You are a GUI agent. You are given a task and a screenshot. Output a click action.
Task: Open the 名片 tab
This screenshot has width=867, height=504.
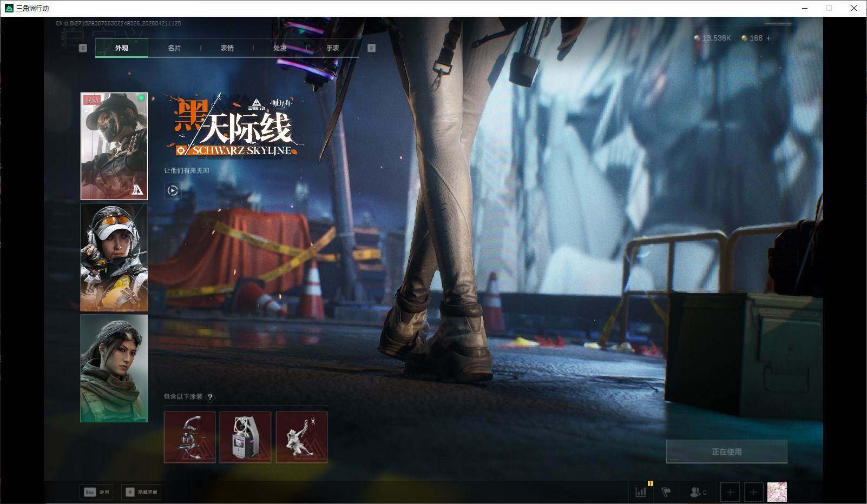[x=174, y=48]
